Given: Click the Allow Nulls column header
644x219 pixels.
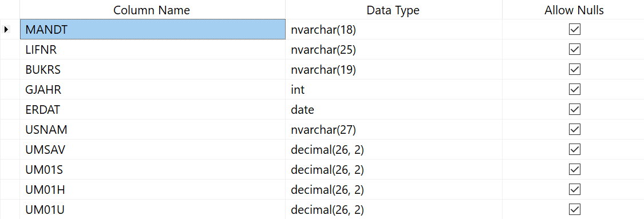Looking at the screenshot, I should coord(574,10).
